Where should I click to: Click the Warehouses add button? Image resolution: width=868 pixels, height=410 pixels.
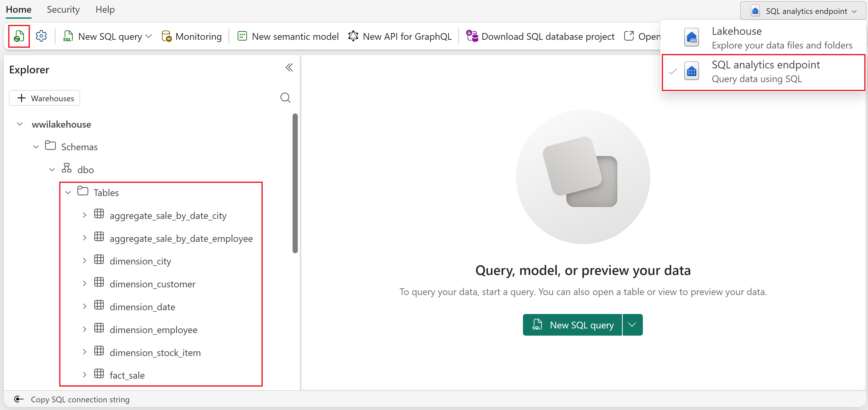[45, 98]
